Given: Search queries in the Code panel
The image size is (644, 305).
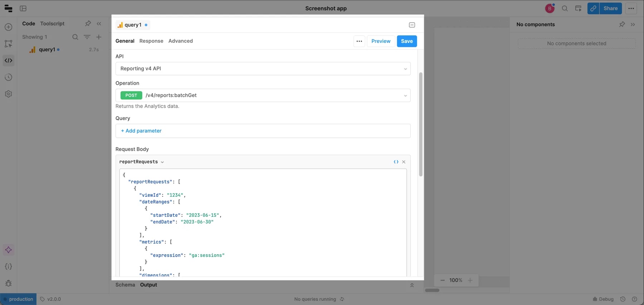Looking at the screenshot, I should click(75, 37).
